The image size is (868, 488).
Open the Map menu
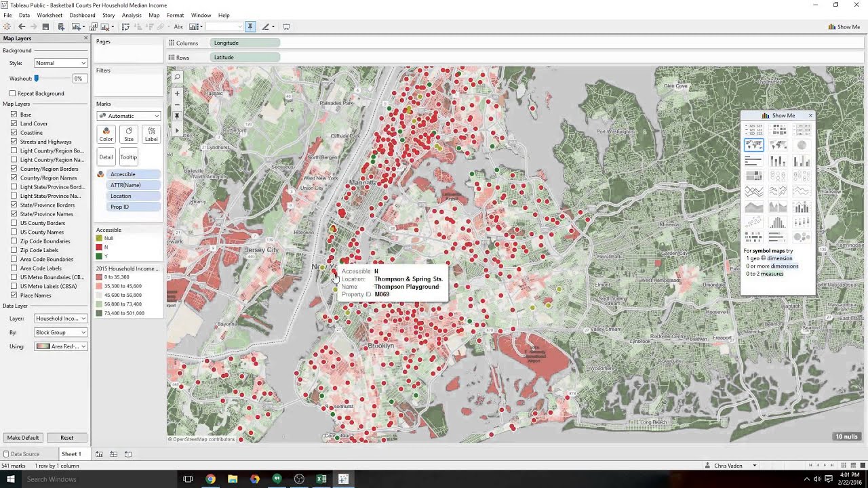(154, 15)
